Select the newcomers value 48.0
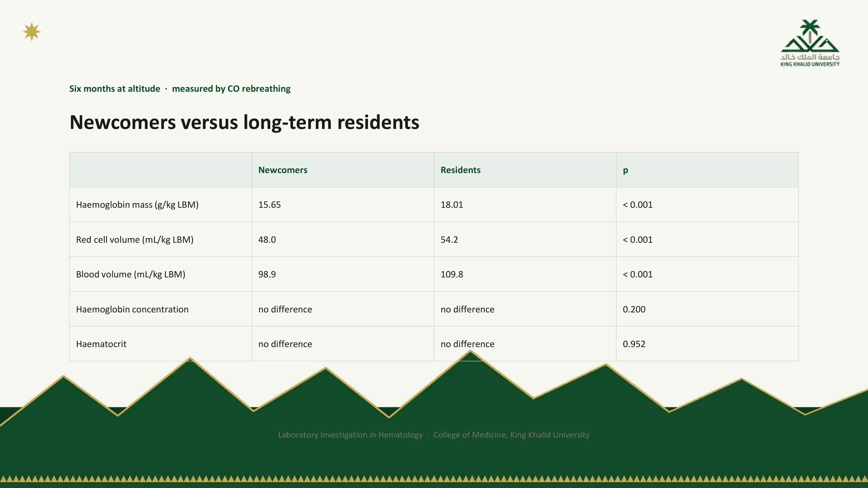 coord(267,240)
